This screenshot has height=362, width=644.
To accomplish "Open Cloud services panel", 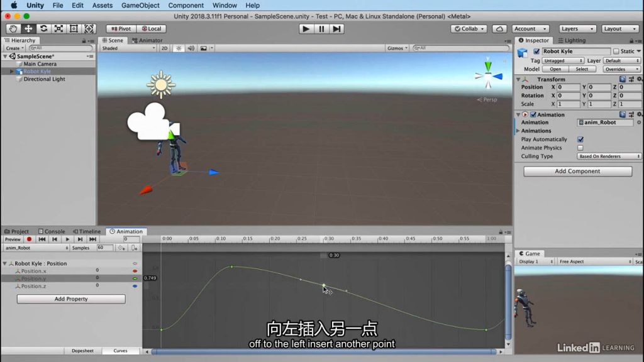I will click(x=499, y=29).
